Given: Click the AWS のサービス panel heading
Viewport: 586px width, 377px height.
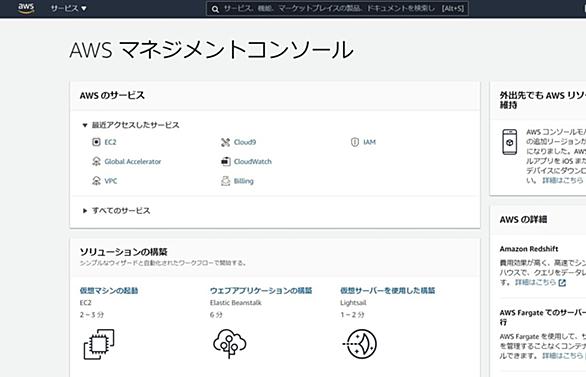Looking at the screenshot, I should point(112,95).
